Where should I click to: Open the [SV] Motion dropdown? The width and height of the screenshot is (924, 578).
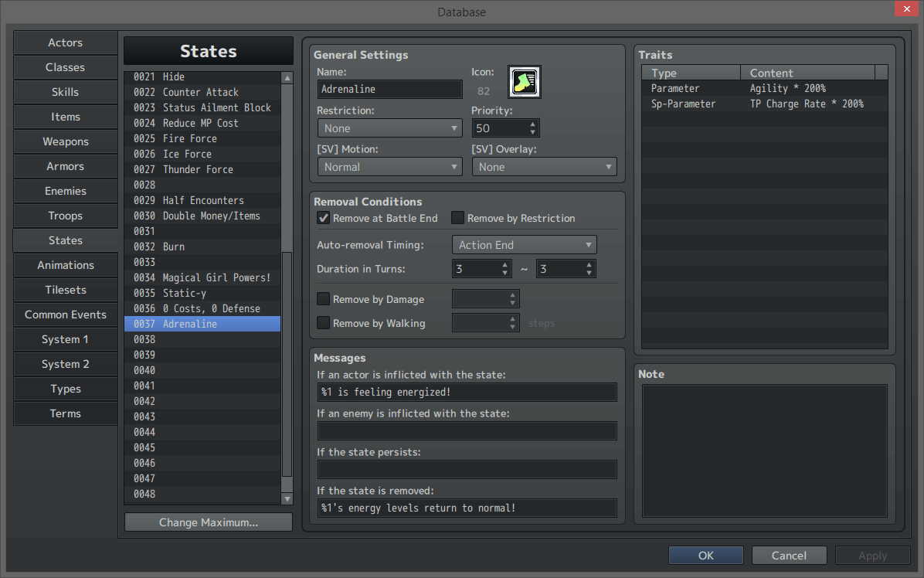[x=389, y=168]
